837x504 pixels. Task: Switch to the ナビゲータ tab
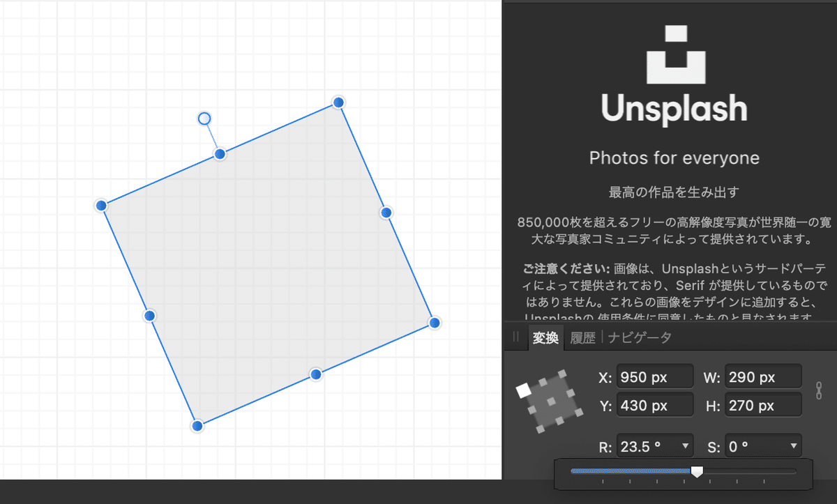[x=640, y=338]
